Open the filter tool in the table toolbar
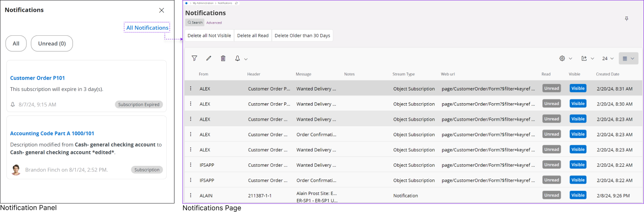Image resolution: width=644 pixels, height=212 pixels. 194,58
